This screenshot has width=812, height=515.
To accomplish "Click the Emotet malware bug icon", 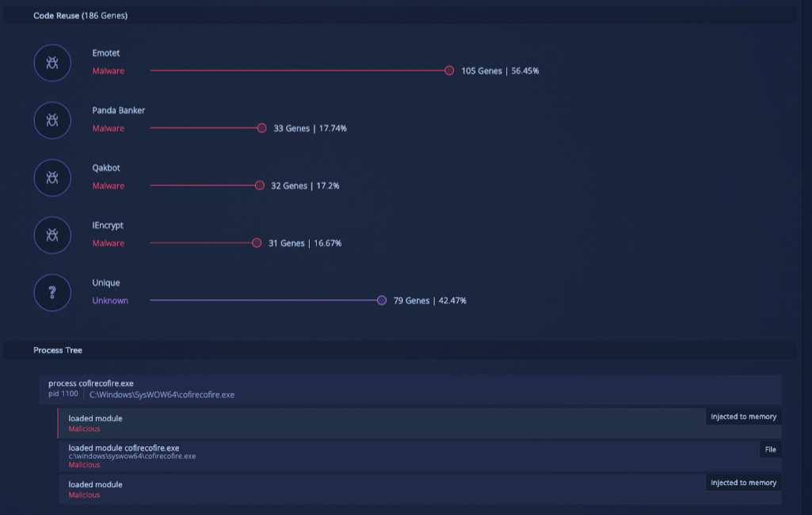I will pyautogui.click(x=51, y=63).
